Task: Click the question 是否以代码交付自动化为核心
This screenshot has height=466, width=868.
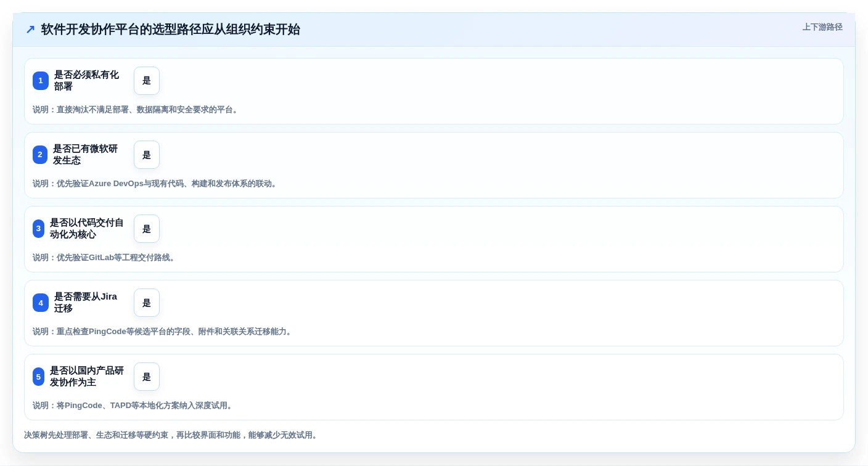Action: [87, 229]
